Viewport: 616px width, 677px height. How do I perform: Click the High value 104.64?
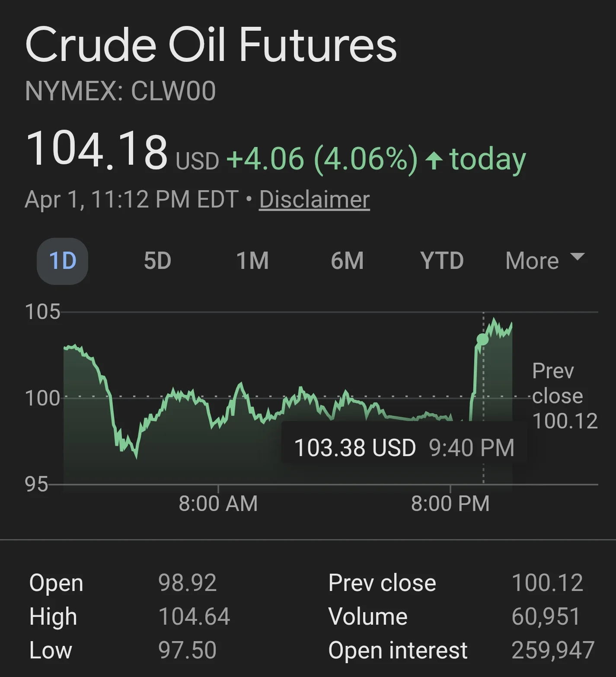click(x=194, y=616)
